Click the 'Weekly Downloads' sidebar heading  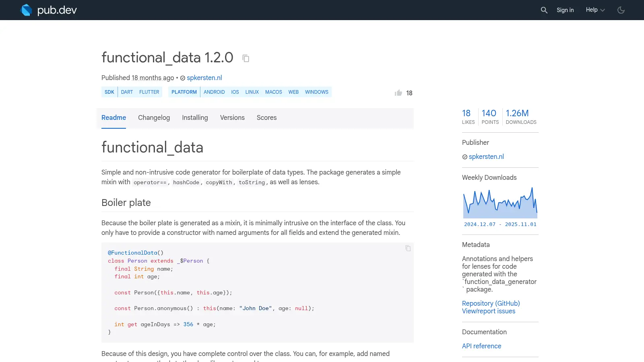[489, 178]
